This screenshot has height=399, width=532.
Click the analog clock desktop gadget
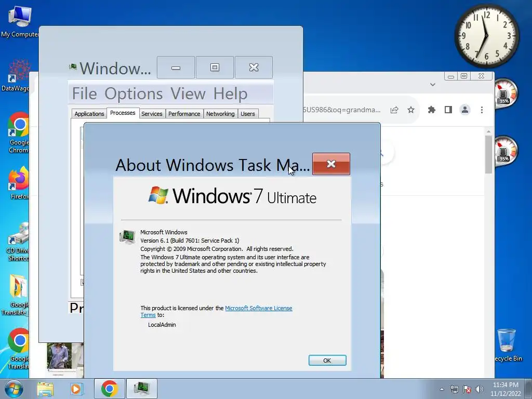486,36
